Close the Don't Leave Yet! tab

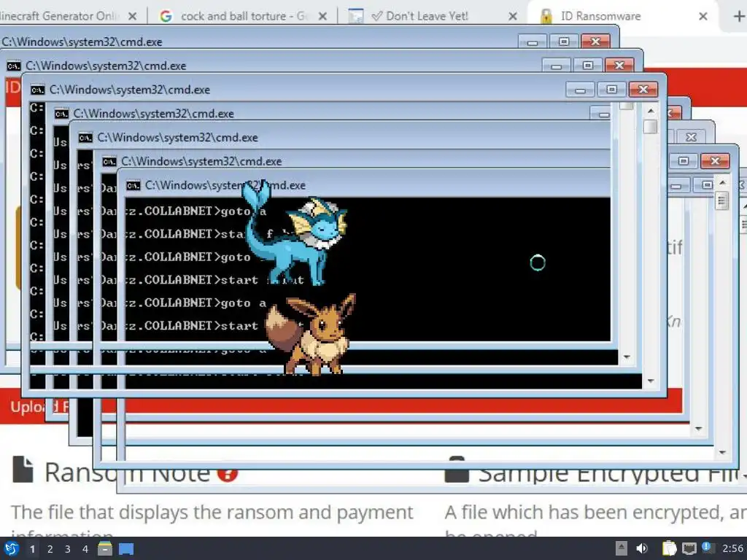point(513,16)
